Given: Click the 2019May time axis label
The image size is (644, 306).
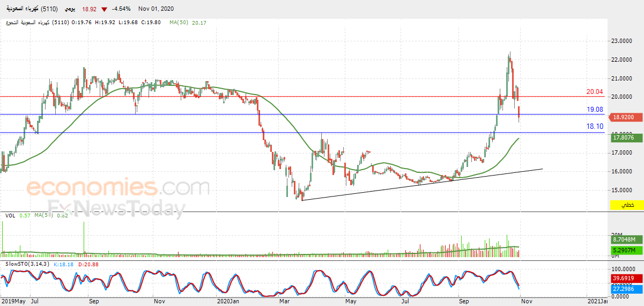Looking at the screenshot, I should (x=13, y=302).
